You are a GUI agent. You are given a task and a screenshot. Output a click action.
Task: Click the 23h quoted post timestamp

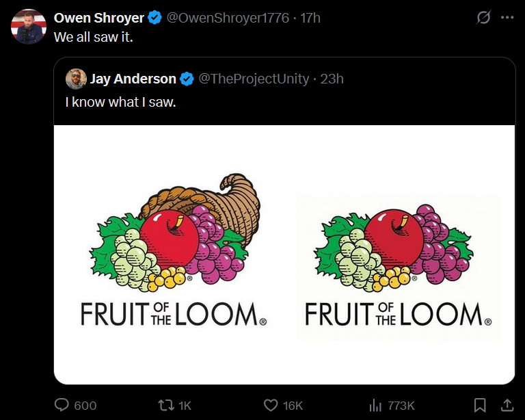point(332,79)
